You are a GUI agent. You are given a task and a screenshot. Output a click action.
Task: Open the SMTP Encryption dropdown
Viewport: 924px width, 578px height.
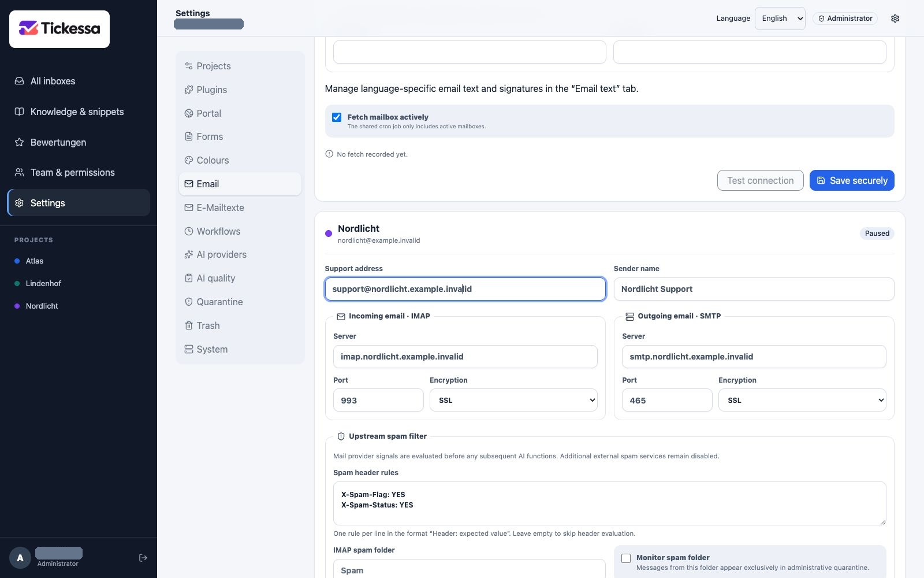coord(802,400)
